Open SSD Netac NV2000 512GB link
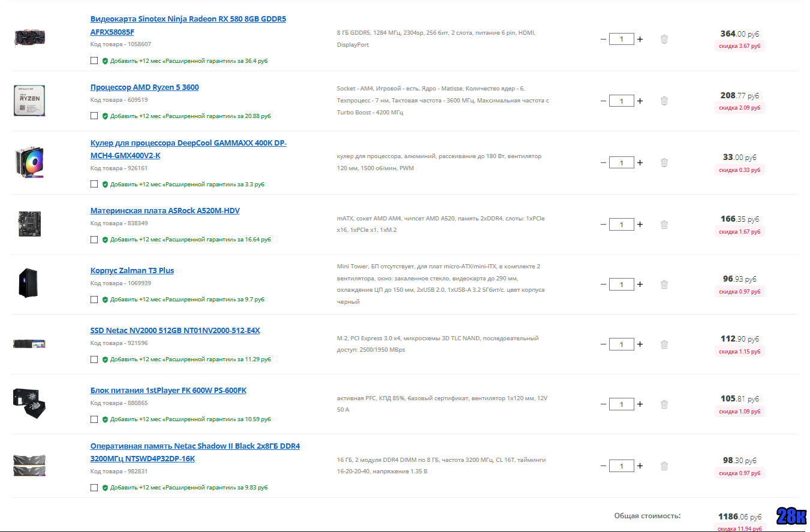This screenshot has width=810, height=532. [x=175, y=330]
